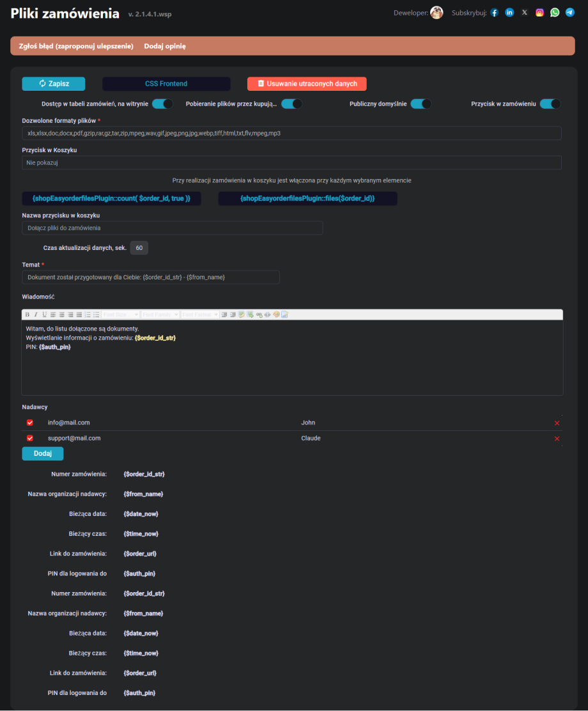Click the Temat subject input field
Viewport: 588px width, 711px height.
click(x=151, y=277)
